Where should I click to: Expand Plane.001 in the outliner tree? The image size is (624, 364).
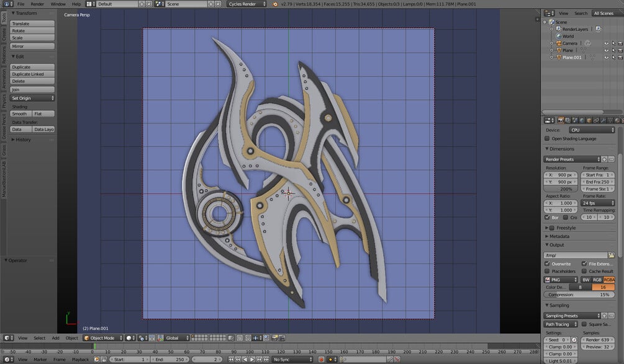[551, 58]
